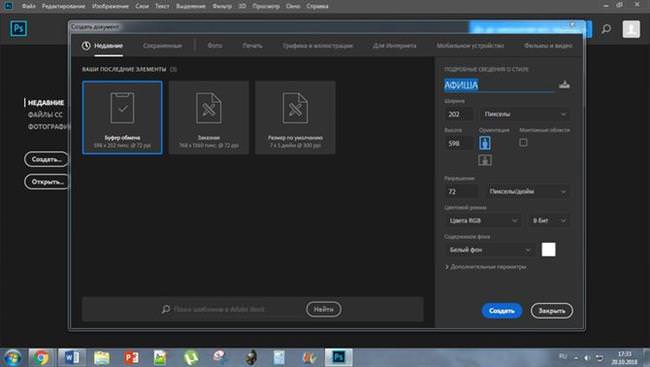Click the white background color swatch

point(548,250)
